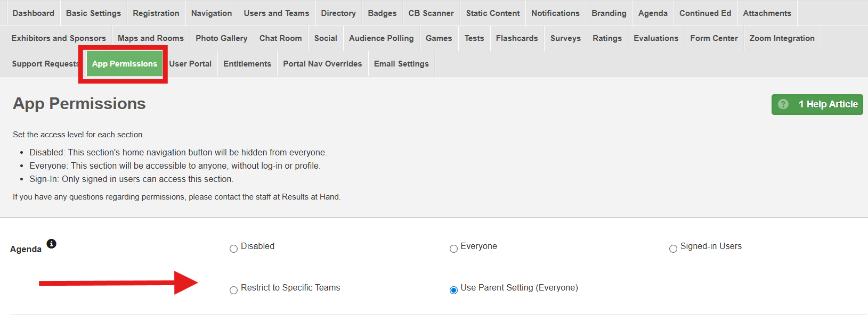Open the 1 Help Article button

point(817,104)
